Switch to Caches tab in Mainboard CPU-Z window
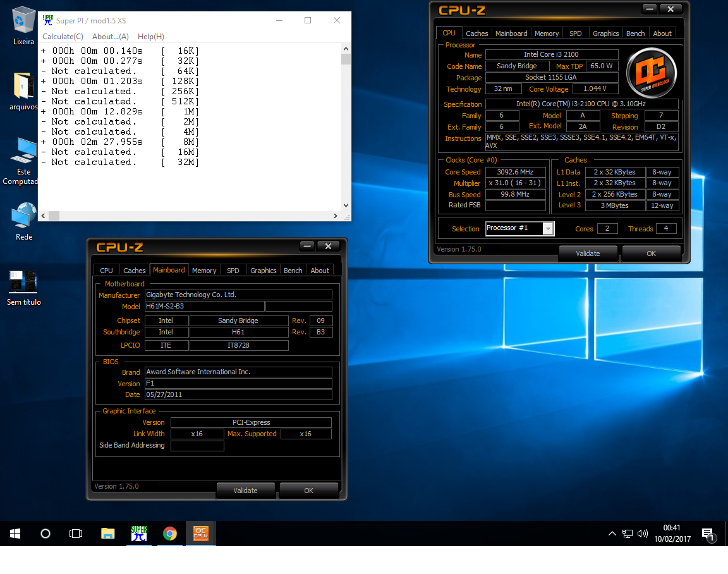Screen dimensions: 728x574 134,271
